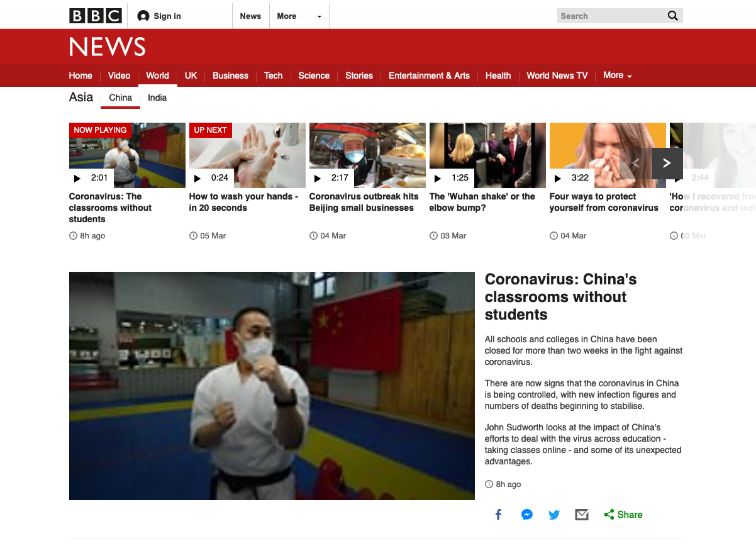The image size is (756, 548).
Task: Open the Health section in navigation
Action: pos(498,75)
